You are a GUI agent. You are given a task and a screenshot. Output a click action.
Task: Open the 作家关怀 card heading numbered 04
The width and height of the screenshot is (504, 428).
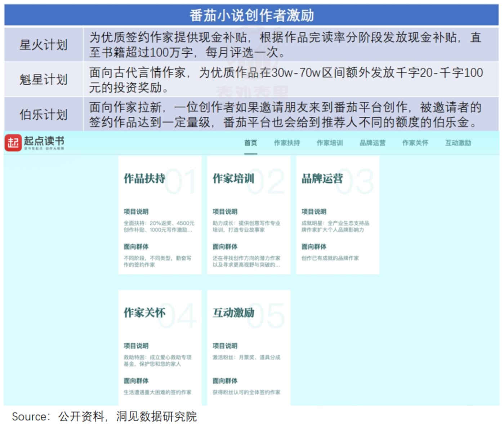pos(144,312)
